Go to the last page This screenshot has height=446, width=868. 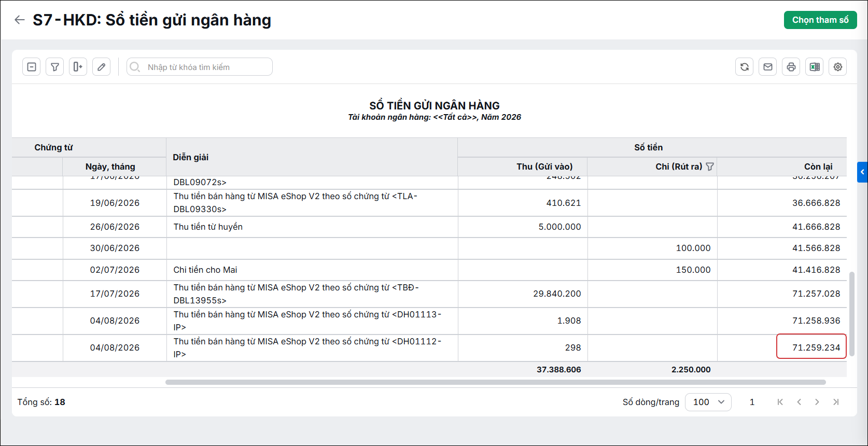pyautogui.click(x=836, y=402)
